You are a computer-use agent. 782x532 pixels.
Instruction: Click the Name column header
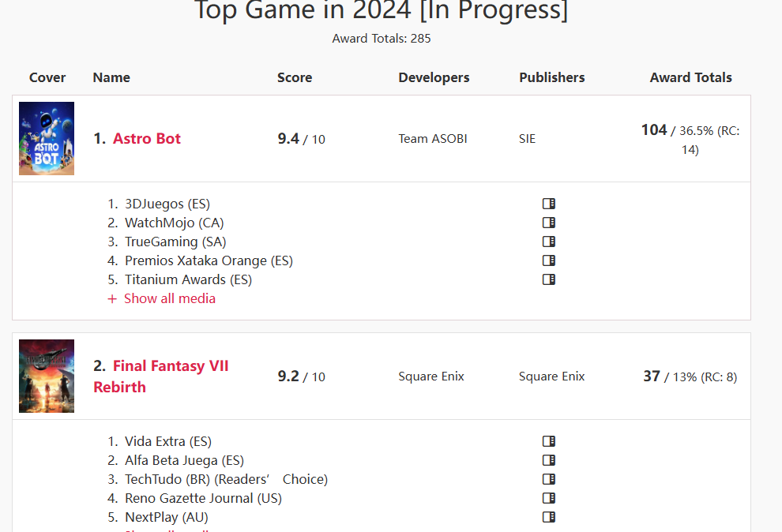(111, 77)
